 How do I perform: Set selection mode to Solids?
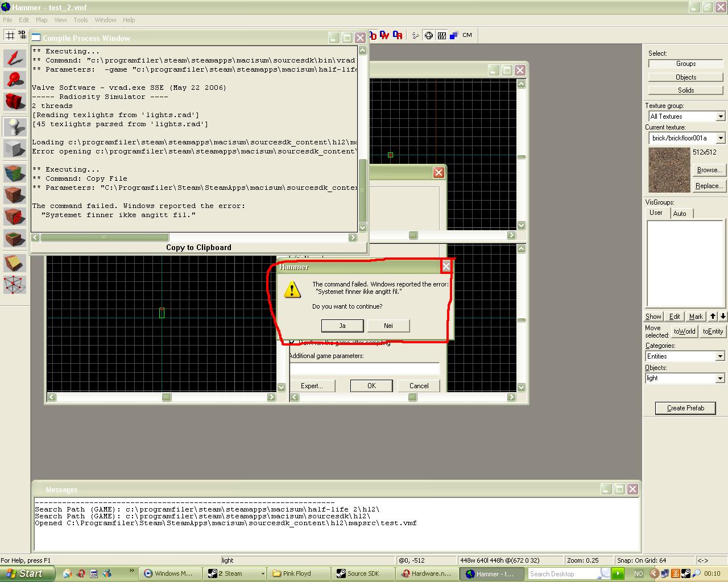[x=686, y=90]
